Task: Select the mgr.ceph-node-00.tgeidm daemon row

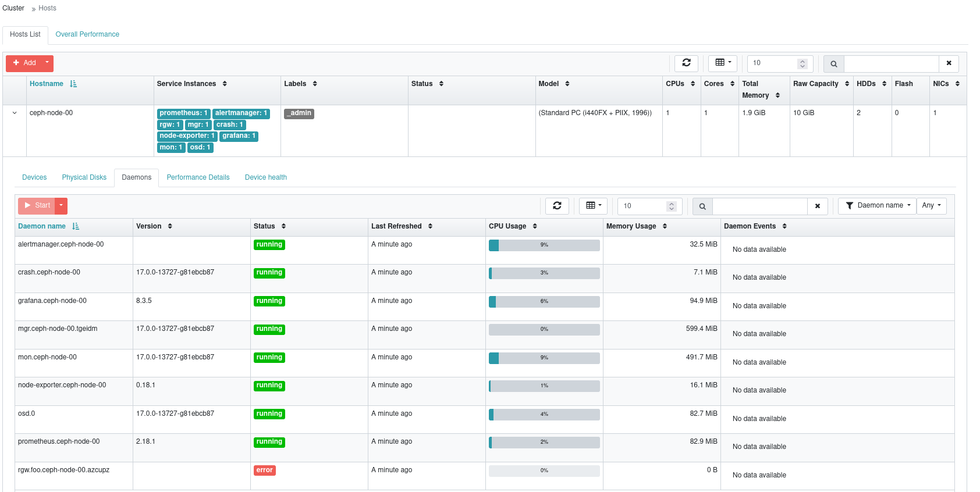Action: tap(484, 335)
